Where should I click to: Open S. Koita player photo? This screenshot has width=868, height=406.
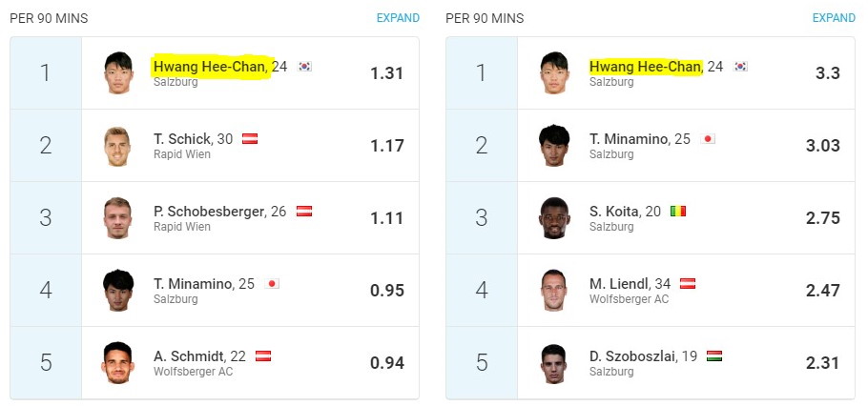(x=554, y=218)
